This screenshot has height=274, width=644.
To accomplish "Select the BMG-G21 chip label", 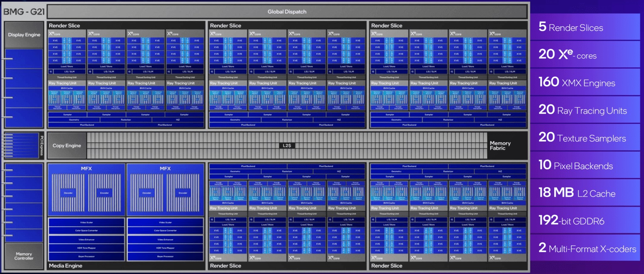I will 24,12.
